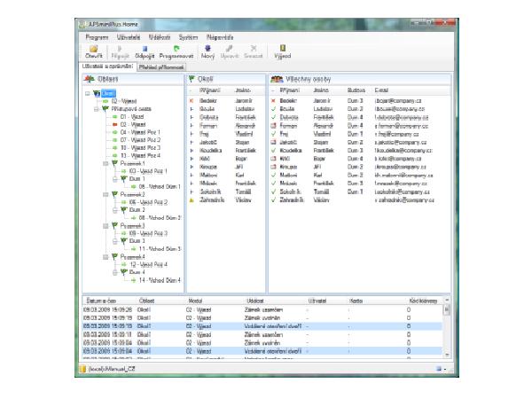Open the Program menu

(x=98, y=37)
